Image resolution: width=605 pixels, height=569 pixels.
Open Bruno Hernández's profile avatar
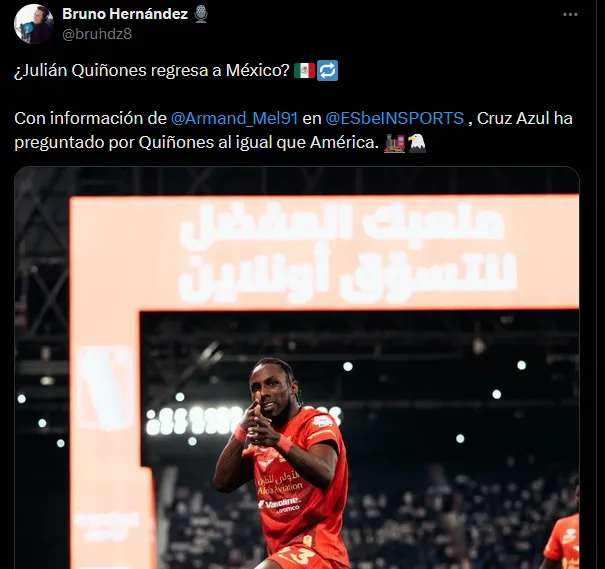(34, 24)
